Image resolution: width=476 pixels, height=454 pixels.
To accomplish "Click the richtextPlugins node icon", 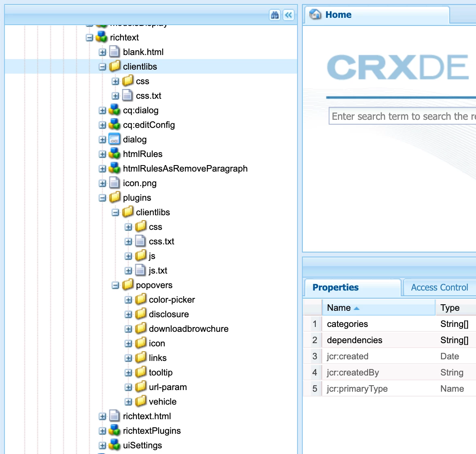I will [x=115, y=431].
